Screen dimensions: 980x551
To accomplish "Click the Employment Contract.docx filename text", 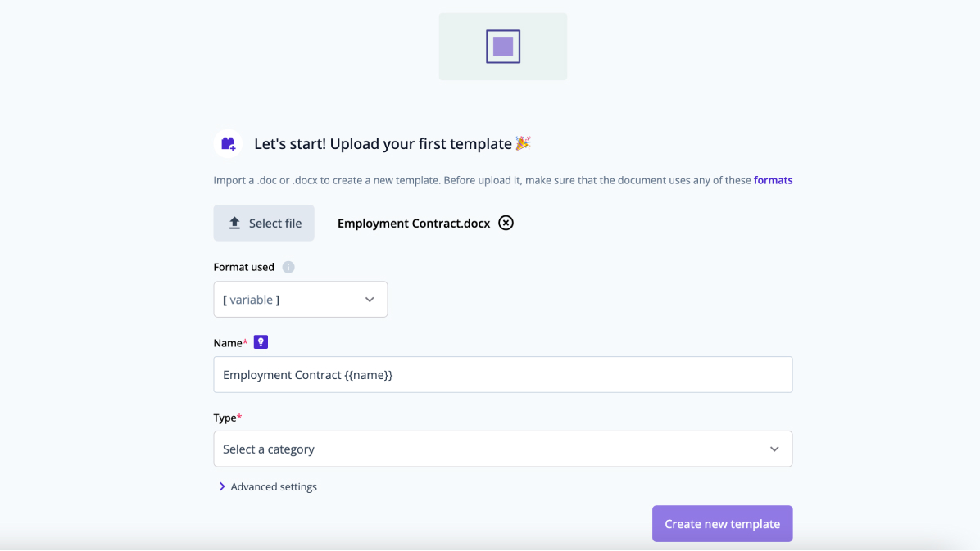I will (x=413, y=223).
